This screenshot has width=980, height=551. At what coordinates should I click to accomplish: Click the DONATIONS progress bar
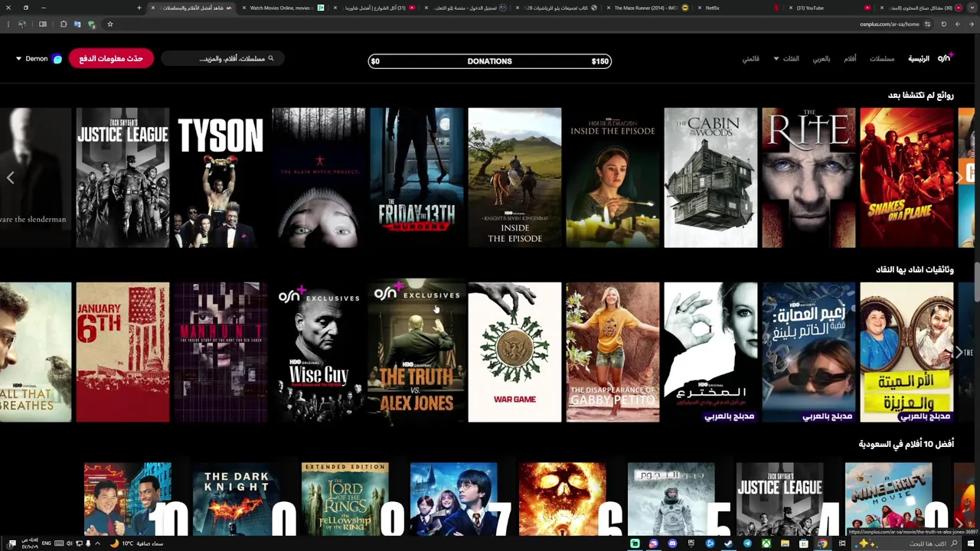point(490,61)
